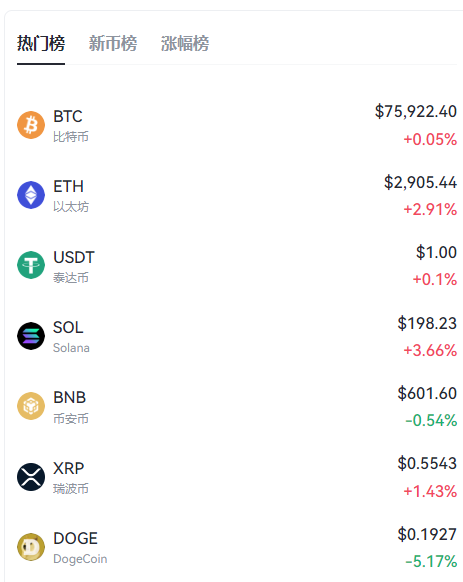Open the ETH 以太坊 name link

click(71, 196)
